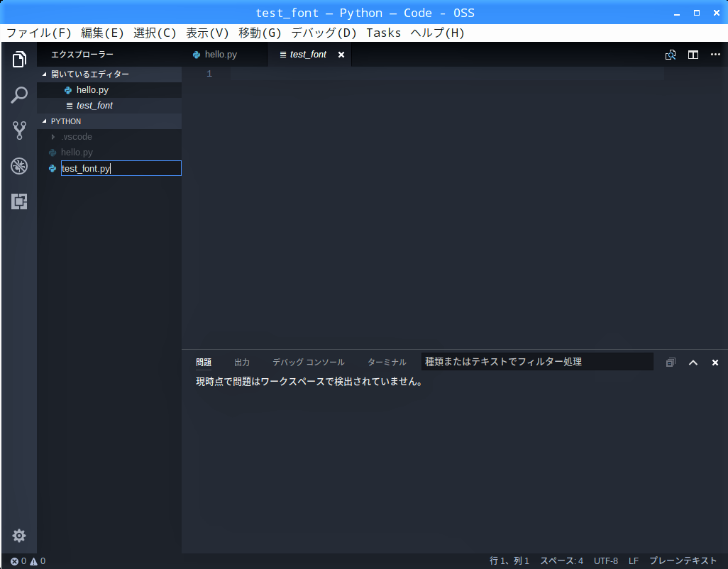Maximize the Code - OSS window

pos(697,13)
